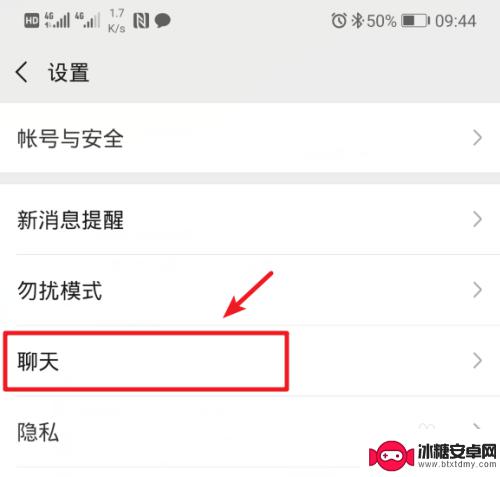Open the 帐号与安全 settings entry

[x=250, y=138]
